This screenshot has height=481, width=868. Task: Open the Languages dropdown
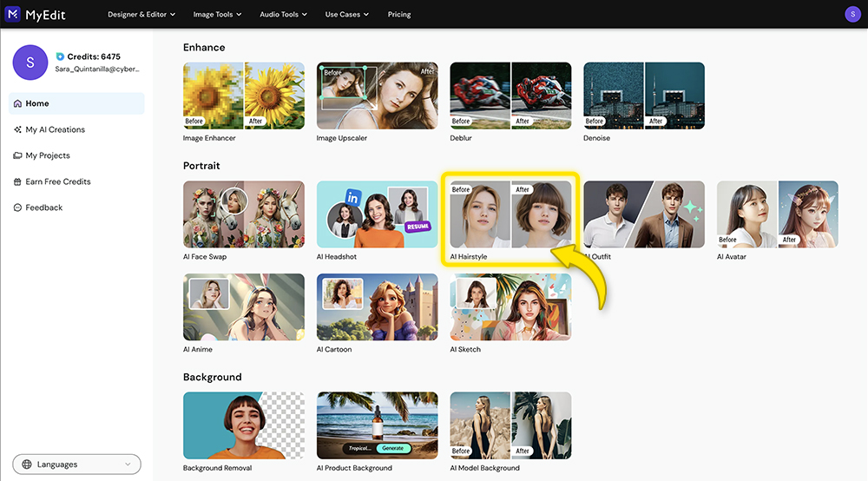(x=77, y=465)
